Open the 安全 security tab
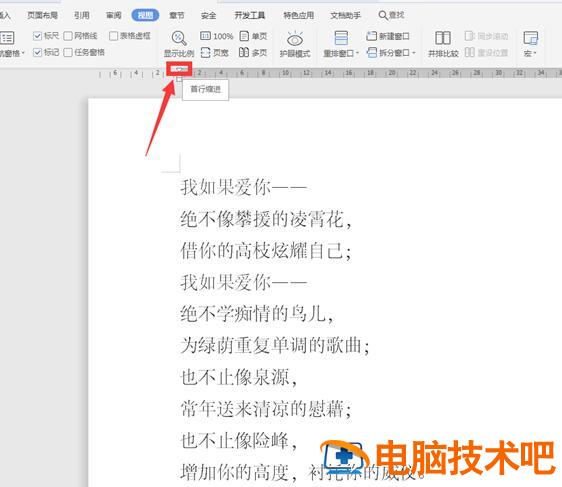This screenshot has height=487, width=562. [209, 15]
